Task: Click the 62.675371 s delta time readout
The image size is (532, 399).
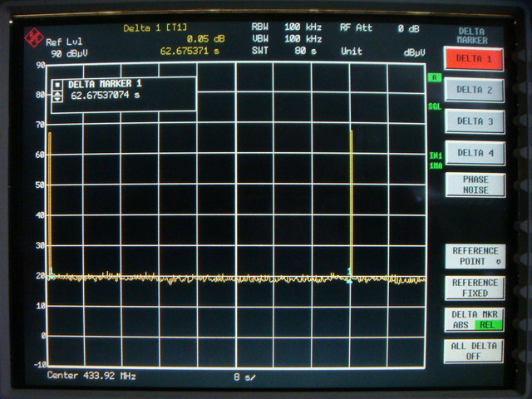Action: click(x=190, y=52)
